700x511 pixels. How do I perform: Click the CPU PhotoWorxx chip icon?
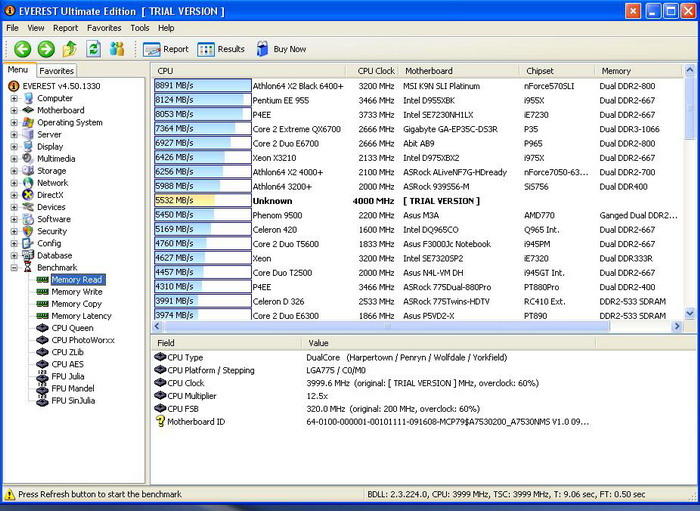42,340
